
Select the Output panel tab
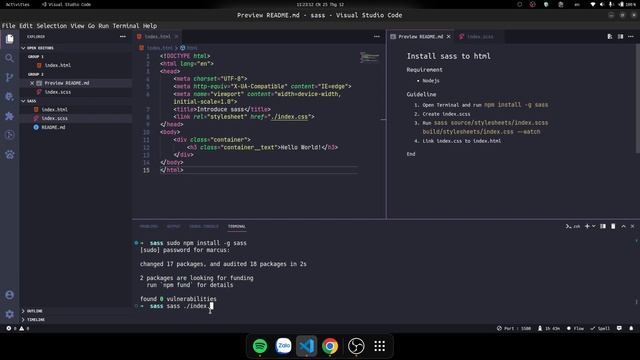point(173,226)
